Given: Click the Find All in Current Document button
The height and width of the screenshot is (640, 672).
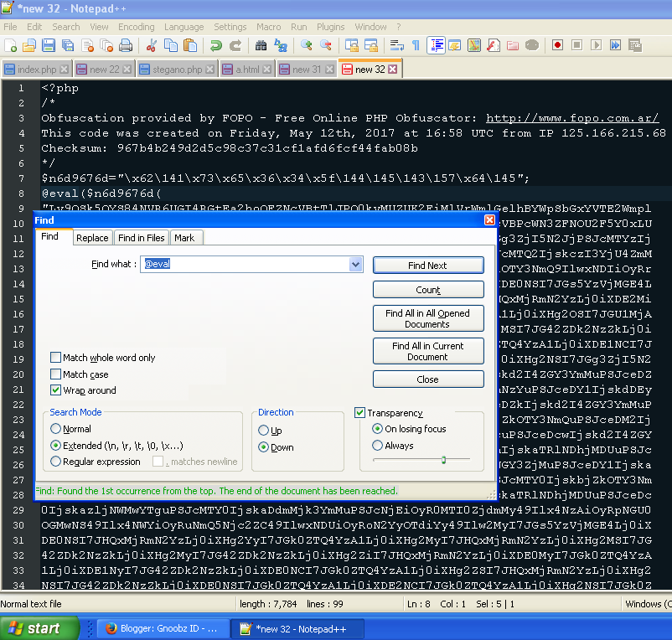Looking at the screenshot, I should point(428,350).
